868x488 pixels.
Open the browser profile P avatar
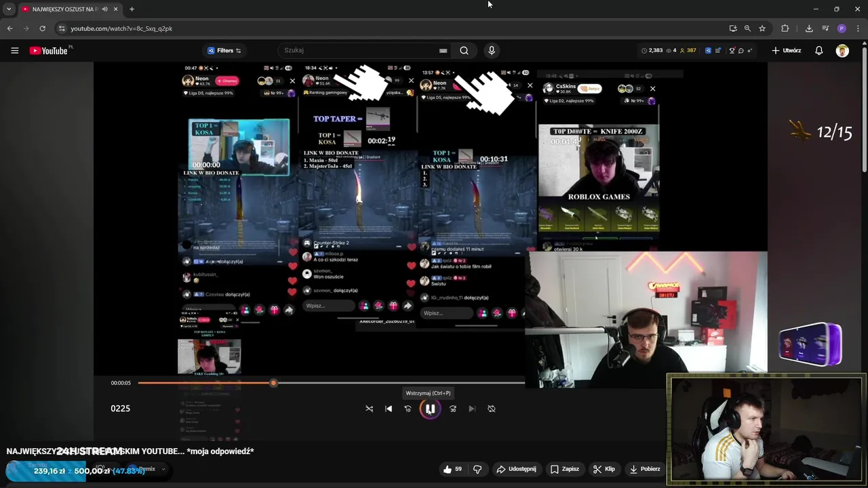coord(842,28)
